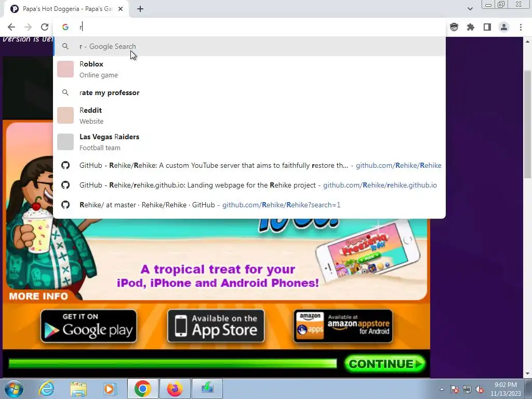Select the Papa's Hot Doggeria tab

tap(66, 9)
